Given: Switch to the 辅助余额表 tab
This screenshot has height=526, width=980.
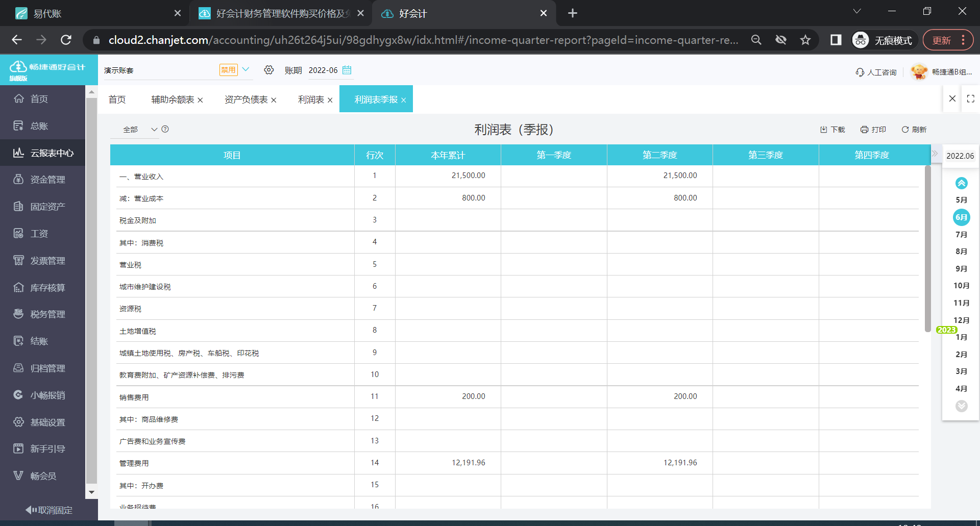Looking at the screenshot, I should (x=172, y=99).
